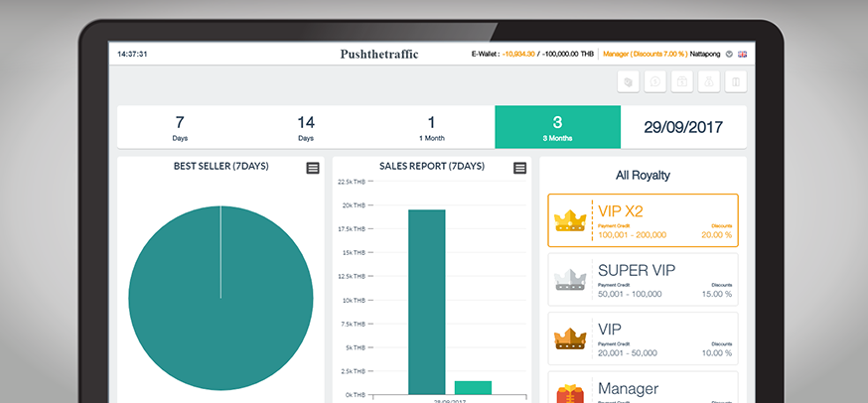Open Sales Report chart hamburger menu
Screen dimensions: 868x403
pyautogui.click(x=519, y=168)
